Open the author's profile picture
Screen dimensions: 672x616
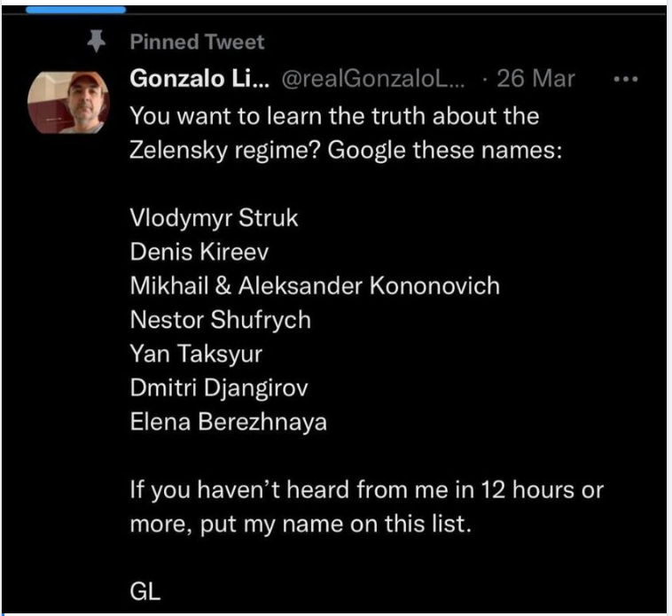[x=69, y=102]
